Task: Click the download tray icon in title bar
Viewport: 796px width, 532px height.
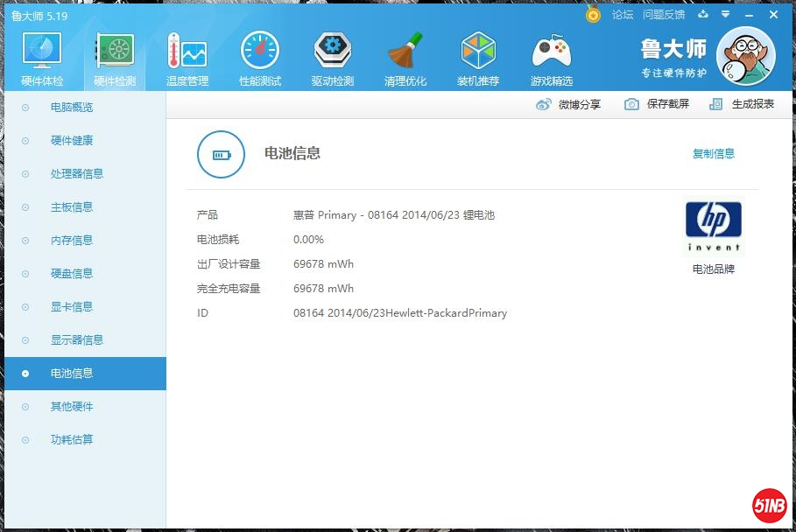Action: click(702, 15)
